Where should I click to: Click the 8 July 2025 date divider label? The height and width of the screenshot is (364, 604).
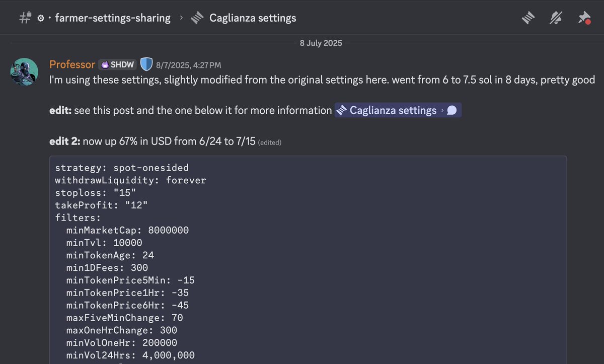(321, 43)
